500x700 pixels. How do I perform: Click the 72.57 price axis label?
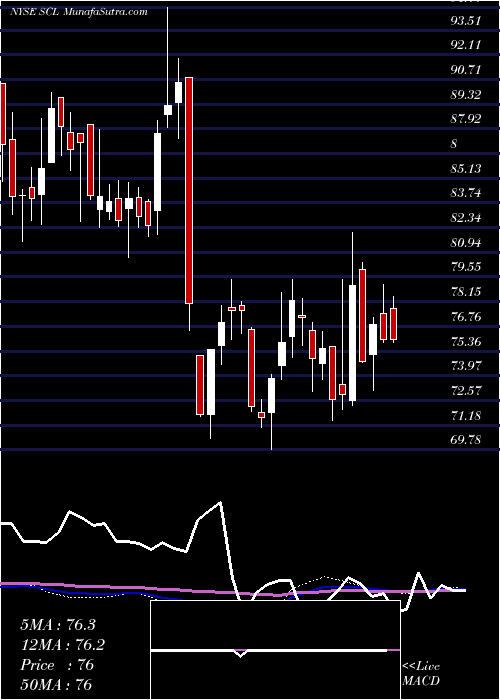[466, 391]
